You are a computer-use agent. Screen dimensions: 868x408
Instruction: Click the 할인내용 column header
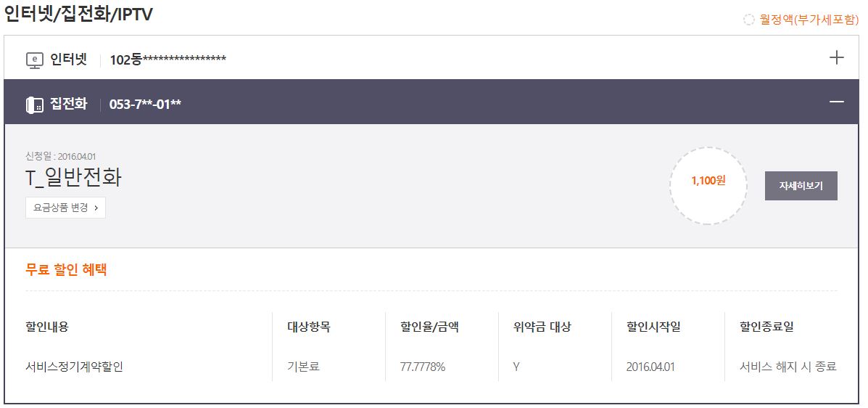click(x=47, y=327)
